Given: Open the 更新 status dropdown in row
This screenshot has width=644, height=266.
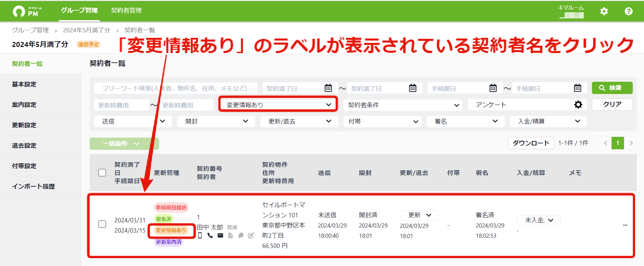Looking at the screenshot, I should (x=419, y=215).
